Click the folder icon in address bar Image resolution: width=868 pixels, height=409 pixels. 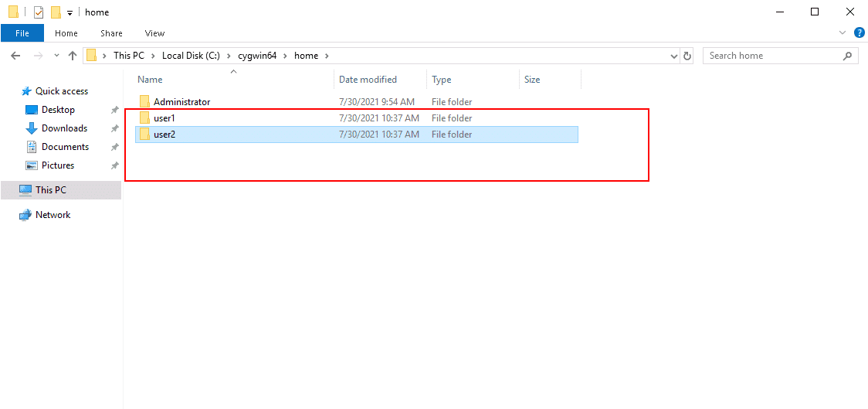coord(91,56)
